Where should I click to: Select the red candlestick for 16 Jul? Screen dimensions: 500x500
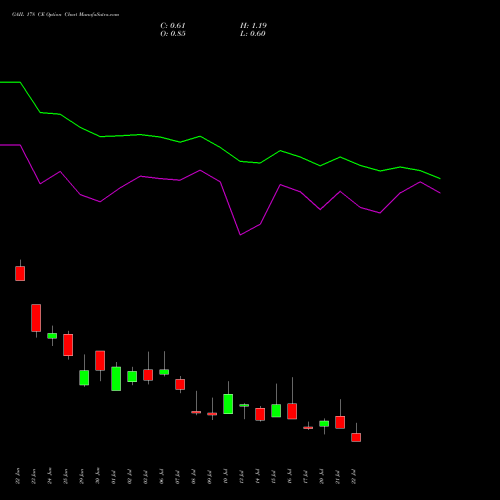tap(292, 411)
